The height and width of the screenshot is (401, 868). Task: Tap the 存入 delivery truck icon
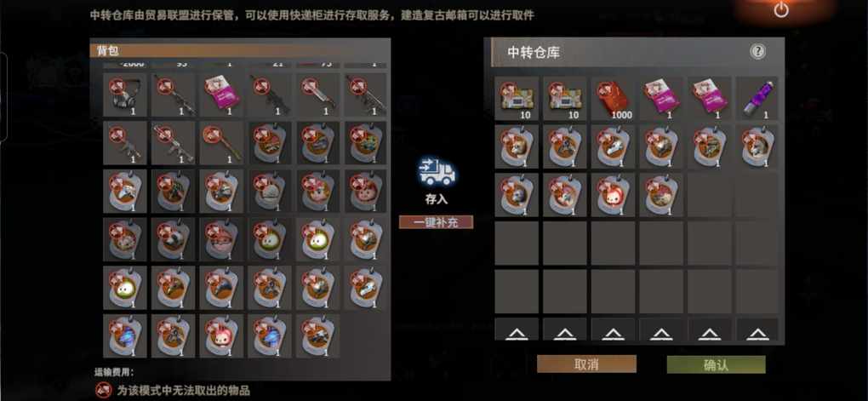pyautogui.click(x=437, y=172)
